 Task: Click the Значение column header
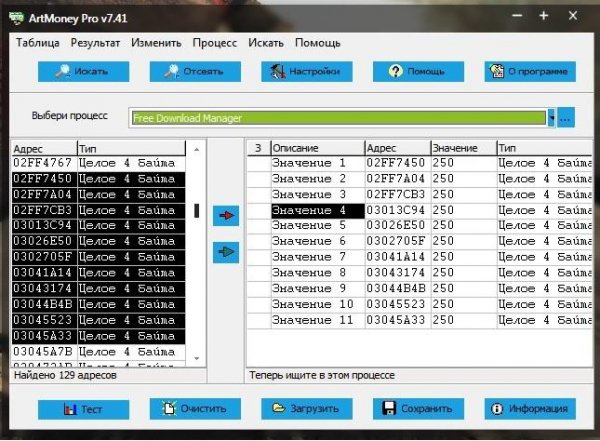coord(464,148)
